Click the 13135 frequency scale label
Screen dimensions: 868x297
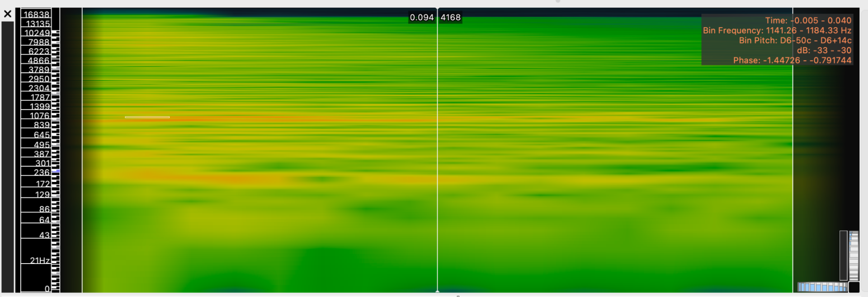coord(38,23)
